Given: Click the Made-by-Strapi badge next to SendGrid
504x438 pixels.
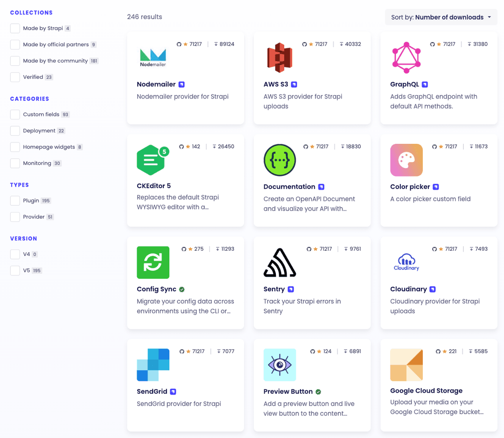Looking at the screenshot, I should [173, 391].
